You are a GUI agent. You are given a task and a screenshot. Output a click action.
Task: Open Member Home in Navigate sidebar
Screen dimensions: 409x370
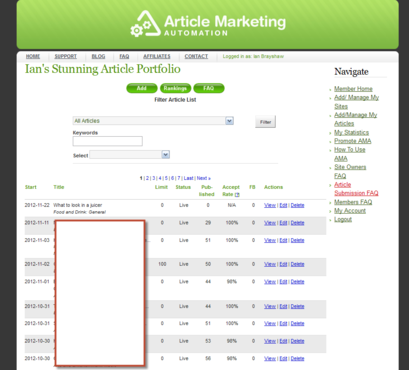coord(353,89)
